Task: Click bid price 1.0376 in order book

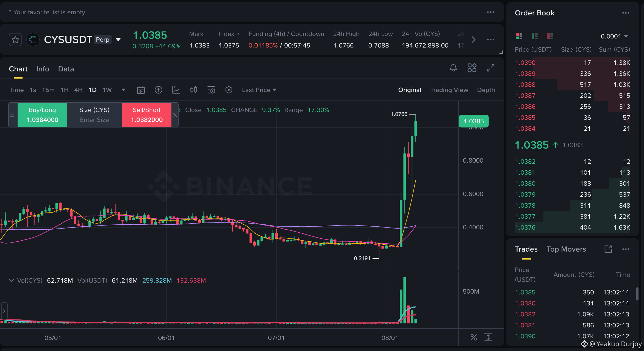Action: (525, 227)
